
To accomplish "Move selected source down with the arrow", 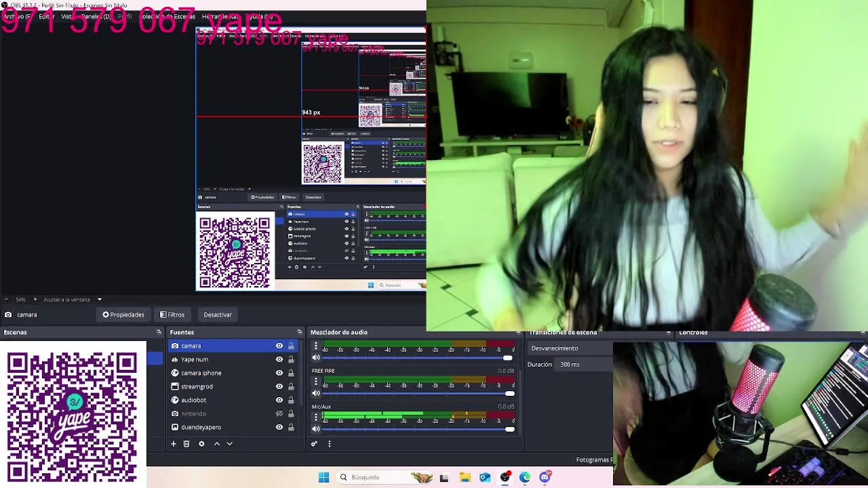I will tap(229, 444).
